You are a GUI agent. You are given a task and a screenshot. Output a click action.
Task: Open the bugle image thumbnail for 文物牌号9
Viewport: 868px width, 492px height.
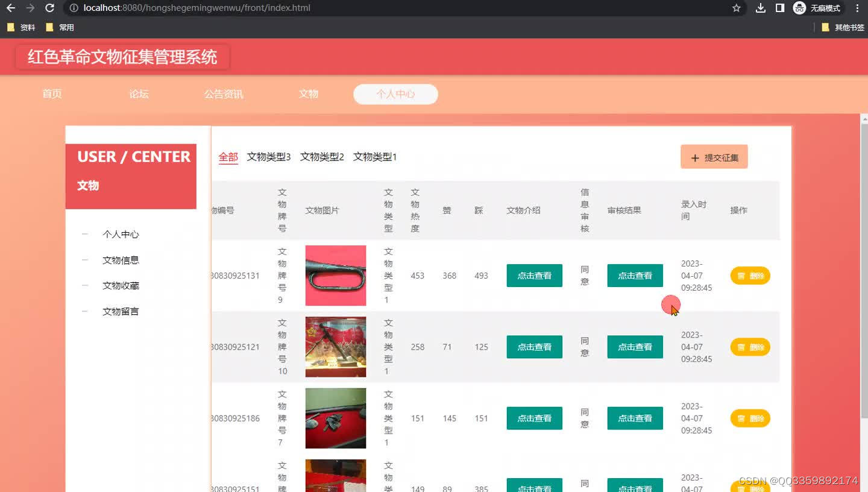(336, 276)
